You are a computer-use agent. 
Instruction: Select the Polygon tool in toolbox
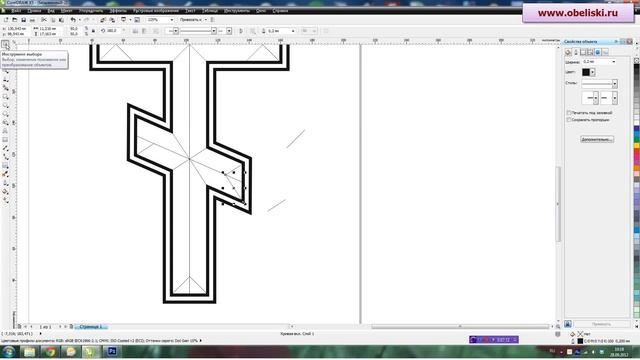(5, 114)
